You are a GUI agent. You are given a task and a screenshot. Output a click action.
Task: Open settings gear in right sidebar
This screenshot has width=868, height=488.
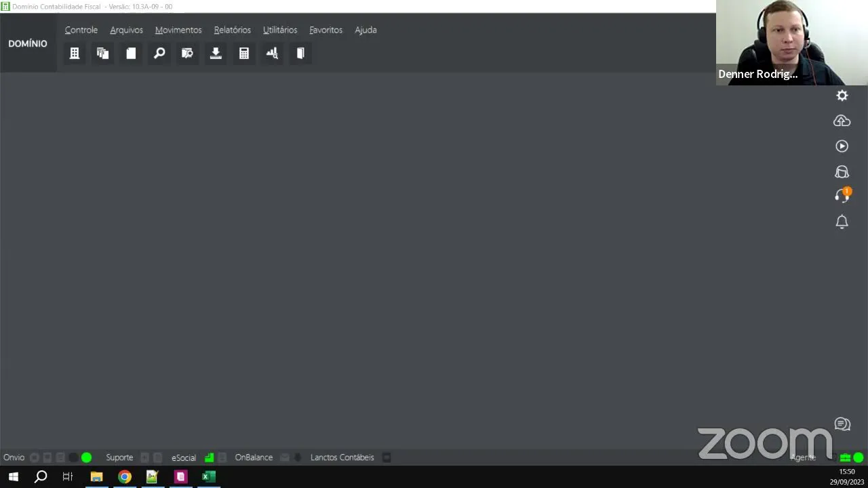(842, 96)
